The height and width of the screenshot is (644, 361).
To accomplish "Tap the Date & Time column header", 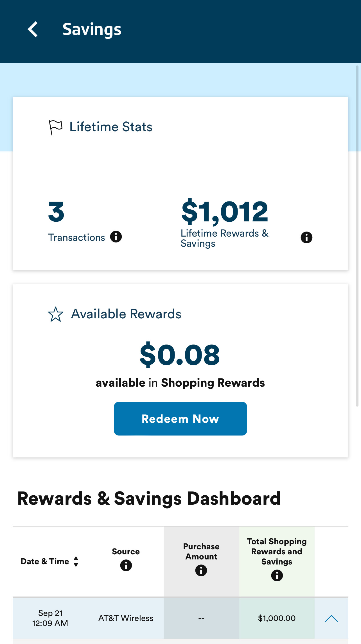I will 45,561.
